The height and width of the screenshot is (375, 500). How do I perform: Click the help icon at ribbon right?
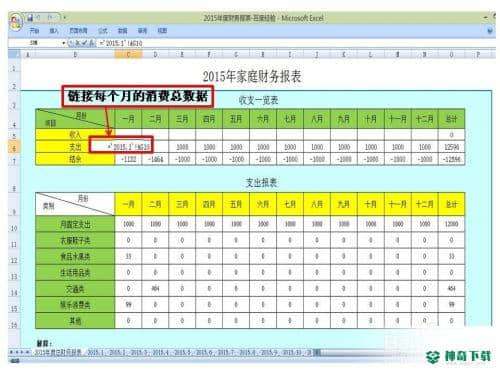click(490, 31)
